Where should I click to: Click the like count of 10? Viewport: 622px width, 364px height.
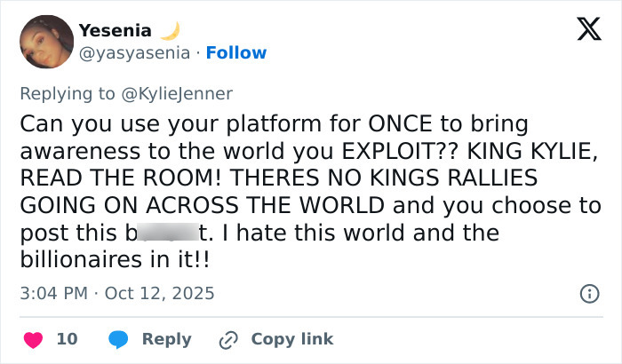(x=67, y=339)
